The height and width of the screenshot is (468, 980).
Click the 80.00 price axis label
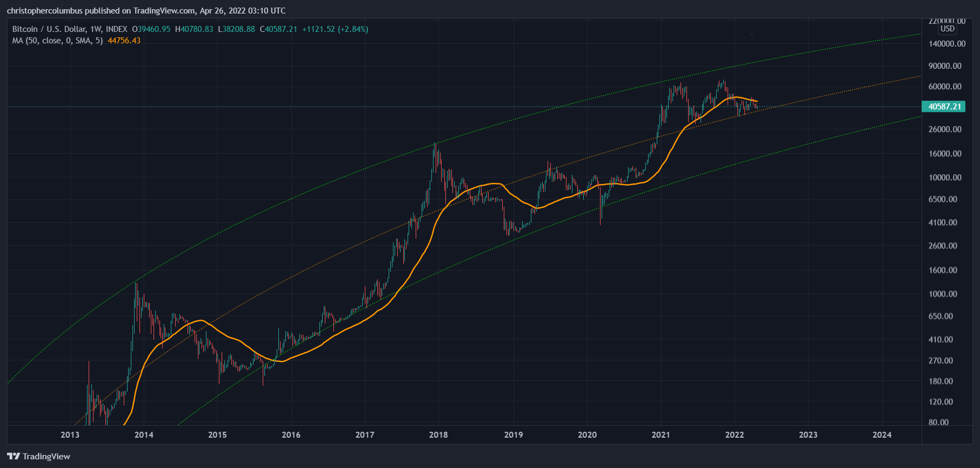[x=938, y=422]
